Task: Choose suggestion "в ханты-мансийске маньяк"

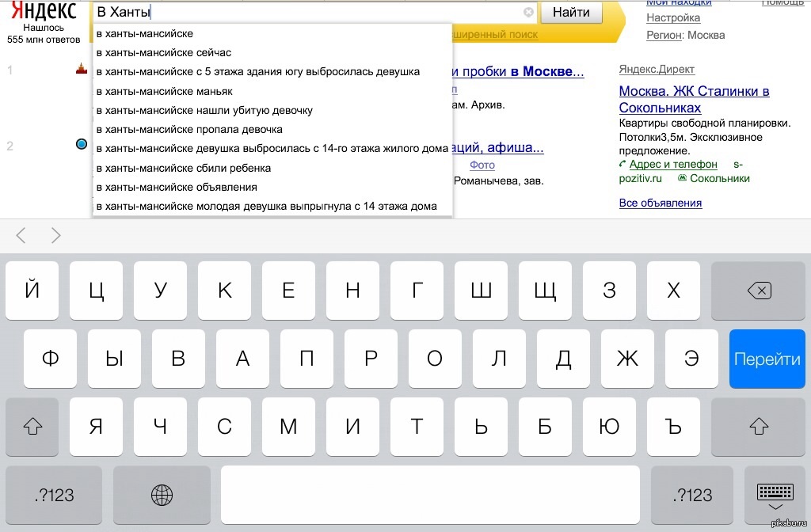Action: (164, 91)
